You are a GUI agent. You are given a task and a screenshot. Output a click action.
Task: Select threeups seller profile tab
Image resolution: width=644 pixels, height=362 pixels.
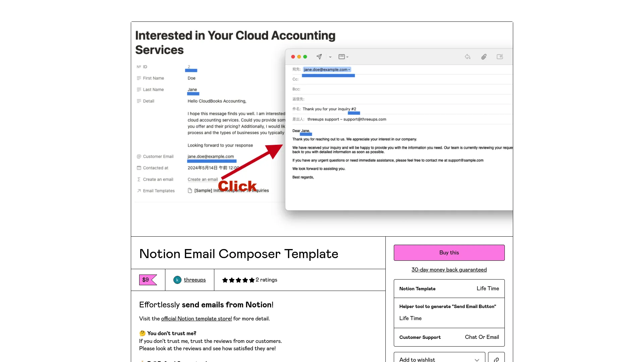(x=189, y=279)
